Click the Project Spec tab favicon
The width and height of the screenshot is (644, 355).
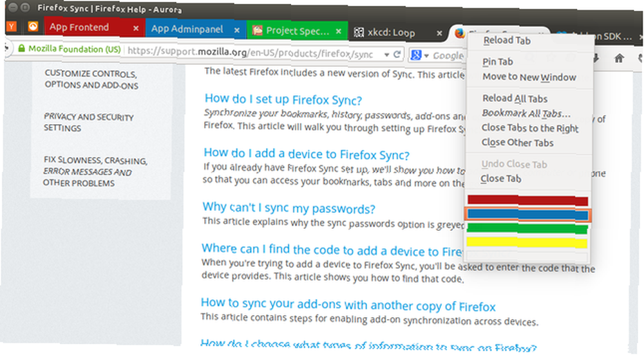point(257,30)
